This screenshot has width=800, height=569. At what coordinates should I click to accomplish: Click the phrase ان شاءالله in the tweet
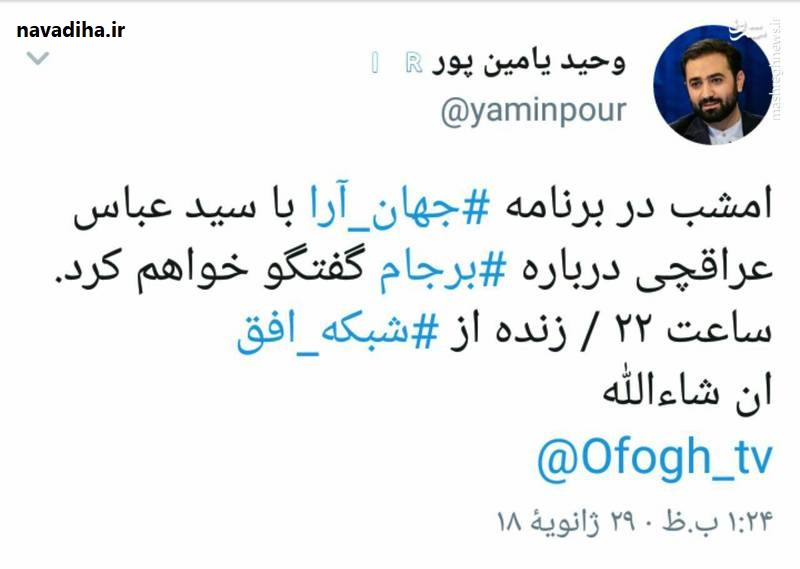[687, 391]
